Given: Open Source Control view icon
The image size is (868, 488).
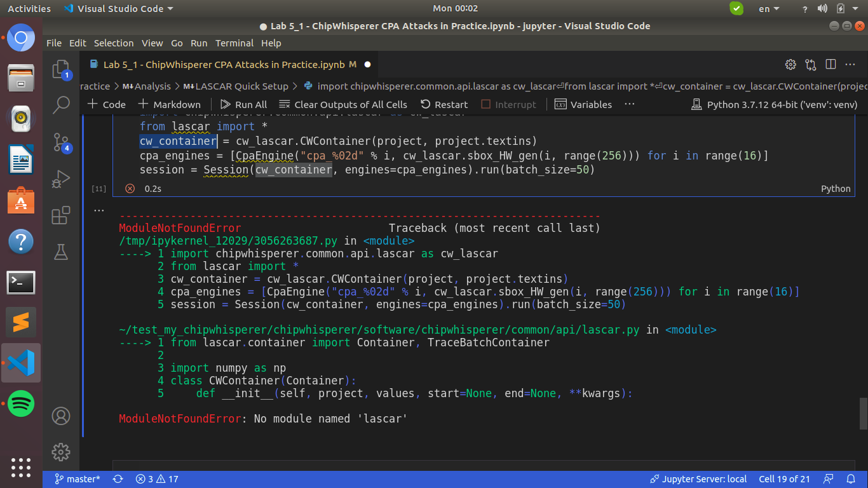Looking at the screenshot, I should pos(61,142).
